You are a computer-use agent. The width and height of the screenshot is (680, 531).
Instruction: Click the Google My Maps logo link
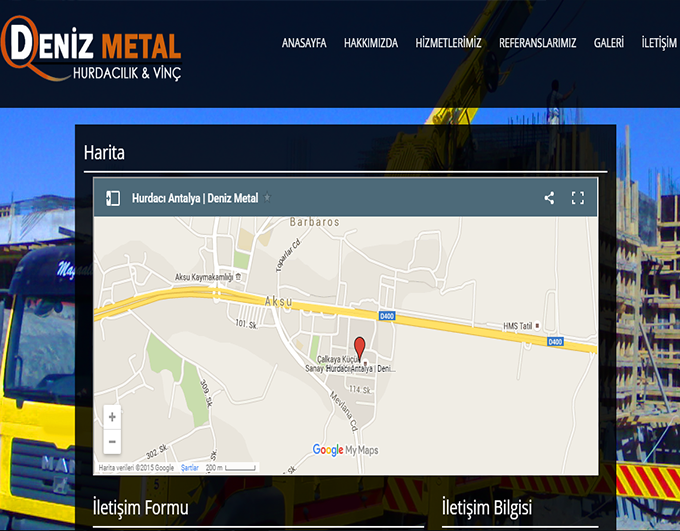point(345,450)
